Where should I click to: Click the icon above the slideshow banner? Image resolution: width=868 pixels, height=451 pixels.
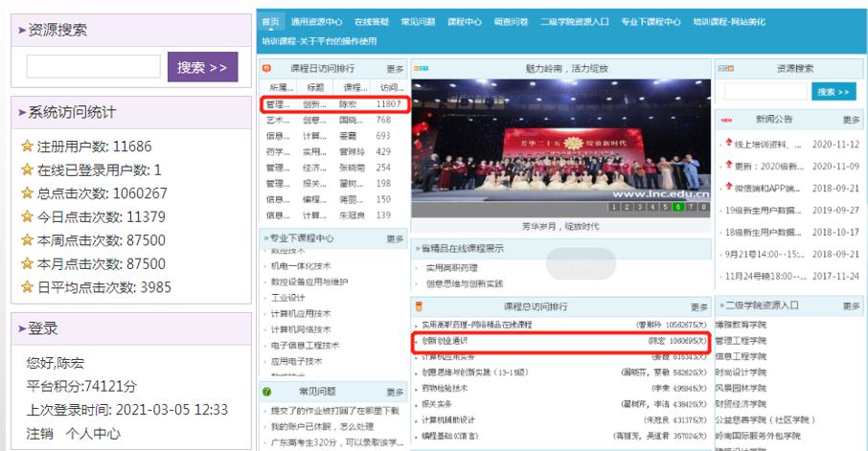click(x=421, y=69)
